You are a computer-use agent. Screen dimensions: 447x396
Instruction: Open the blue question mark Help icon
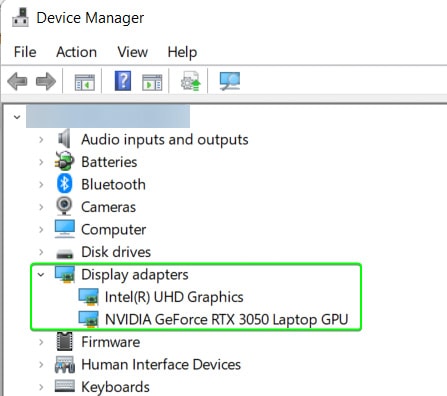point(123,81)
